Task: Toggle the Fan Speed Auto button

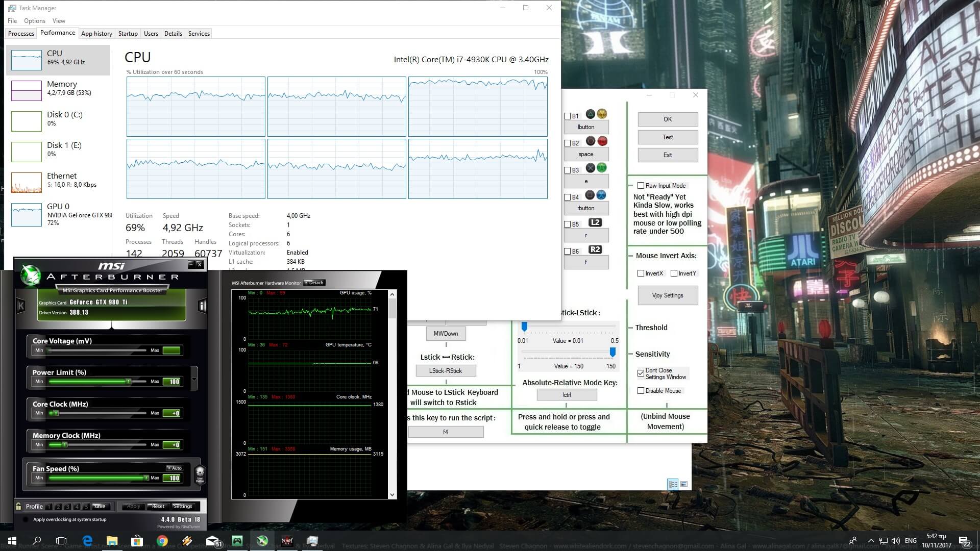Action: pyautogui.click(x=175, y=468)
